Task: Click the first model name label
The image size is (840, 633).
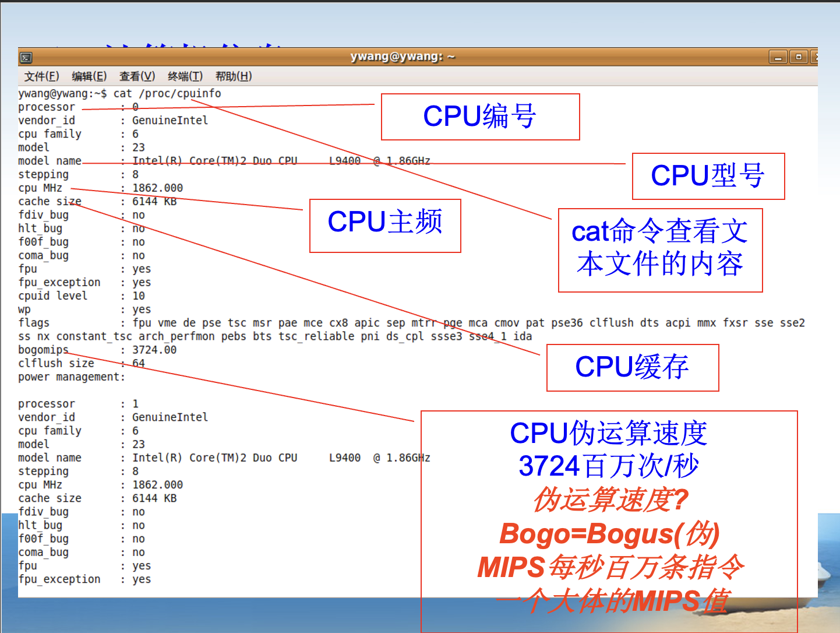Action: pyautogui.click(x=50, y=161)
